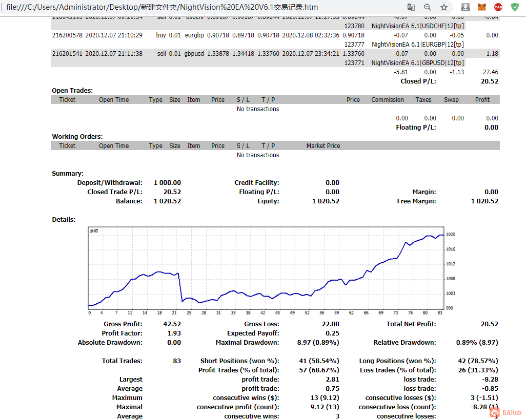Open the zoom magnifier icon
The height and width of the screenshot is (420, 526).
(x=427, y=7)
